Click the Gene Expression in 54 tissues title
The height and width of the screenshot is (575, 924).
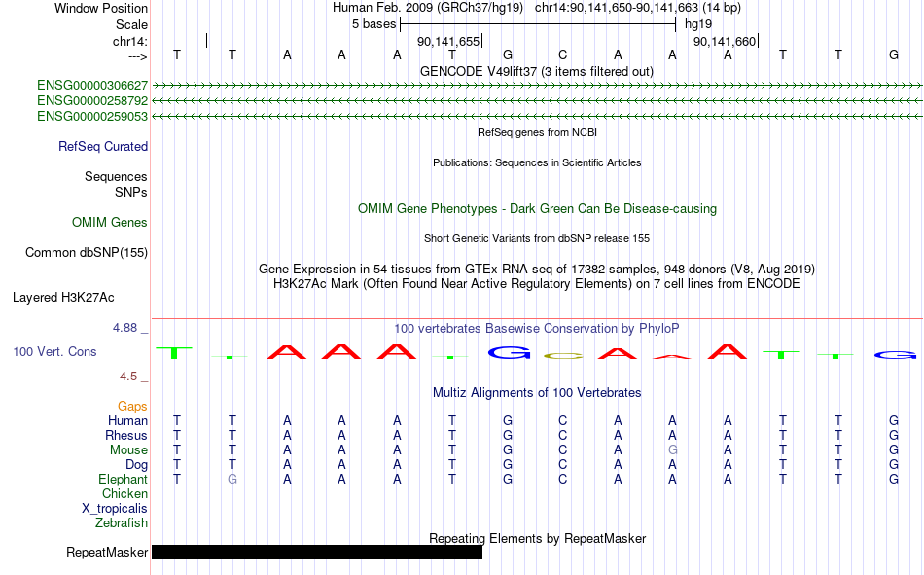click(x=537, y=269)
